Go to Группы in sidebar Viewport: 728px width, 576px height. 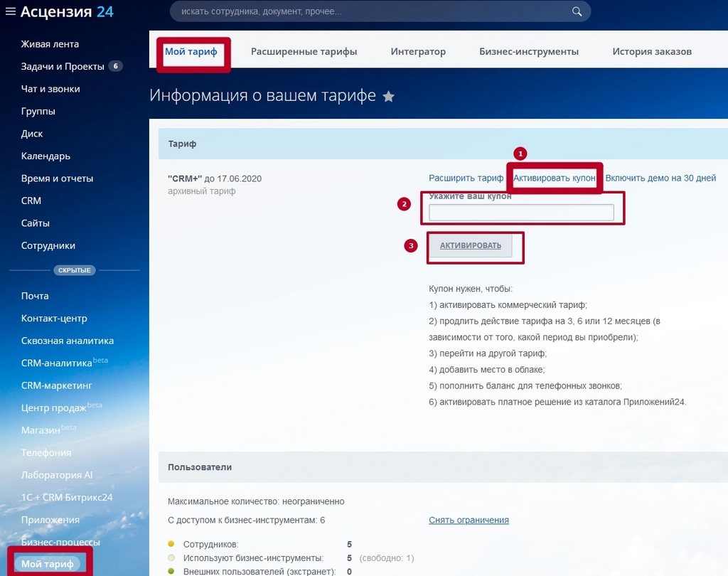click(38, 111)
